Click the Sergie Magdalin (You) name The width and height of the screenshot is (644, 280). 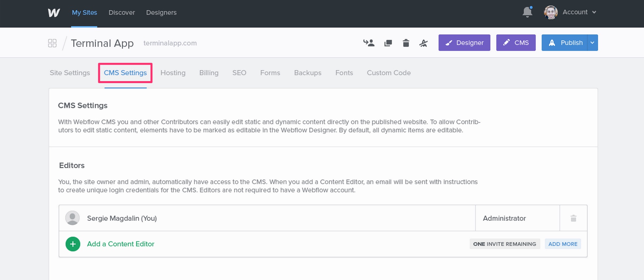pos(122,218)
